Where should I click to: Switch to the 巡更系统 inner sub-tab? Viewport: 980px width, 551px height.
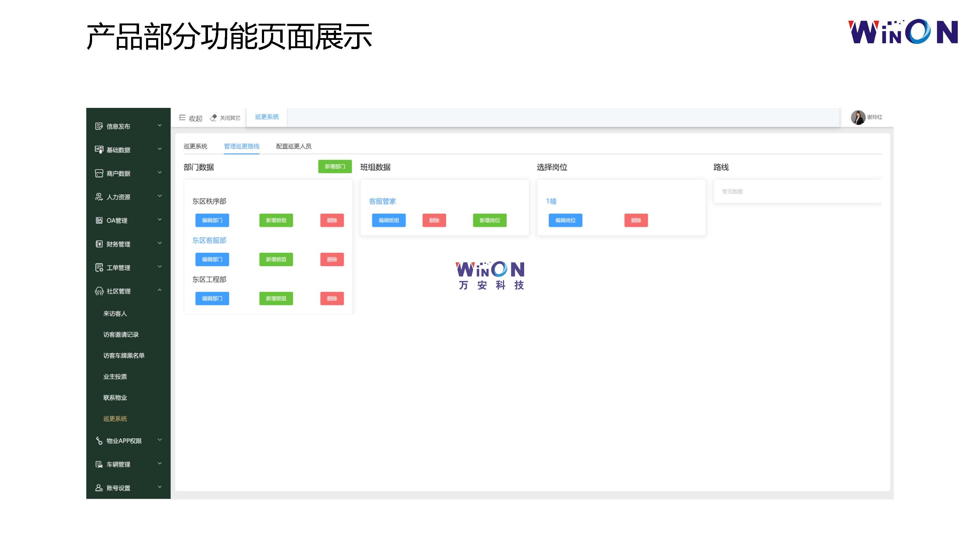195,146
